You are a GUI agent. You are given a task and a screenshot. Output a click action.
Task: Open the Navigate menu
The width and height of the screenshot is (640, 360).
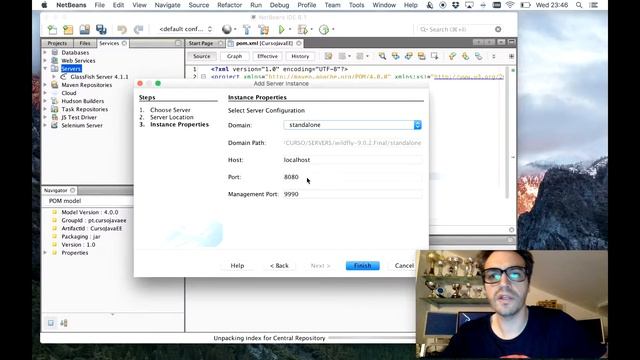[x=167, y=5]
